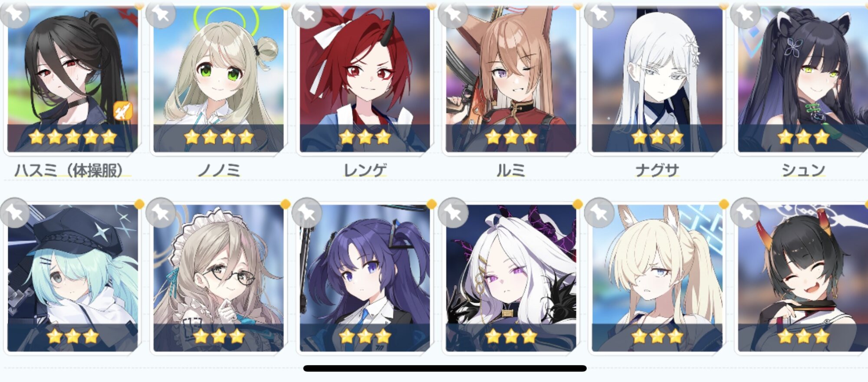
Task: Open the ノノミ character portrait
Action: tap(218, 79)
